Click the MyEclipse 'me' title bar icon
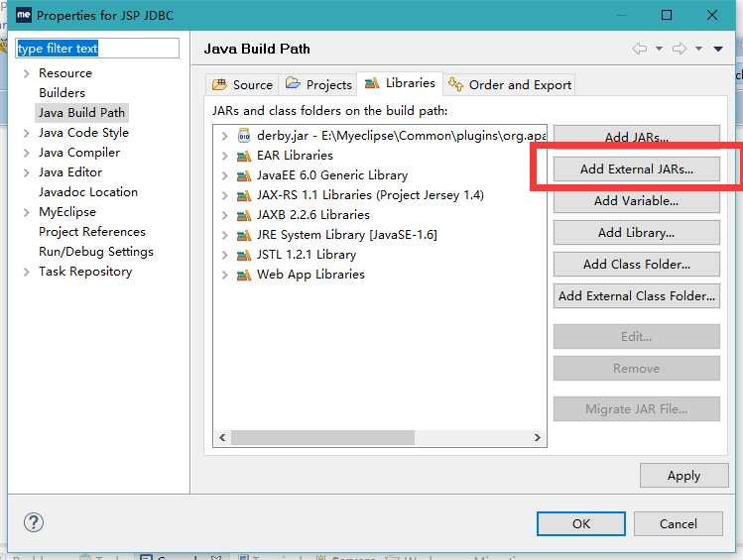Screen dimensions: 743x560 click(24, 15)
